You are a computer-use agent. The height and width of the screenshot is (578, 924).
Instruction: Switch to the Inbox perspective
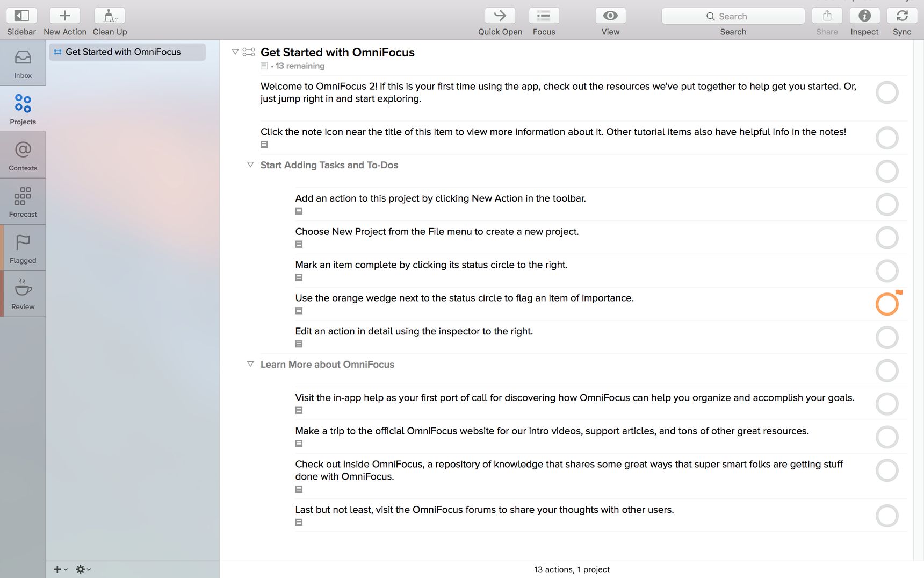coord(23,63)
